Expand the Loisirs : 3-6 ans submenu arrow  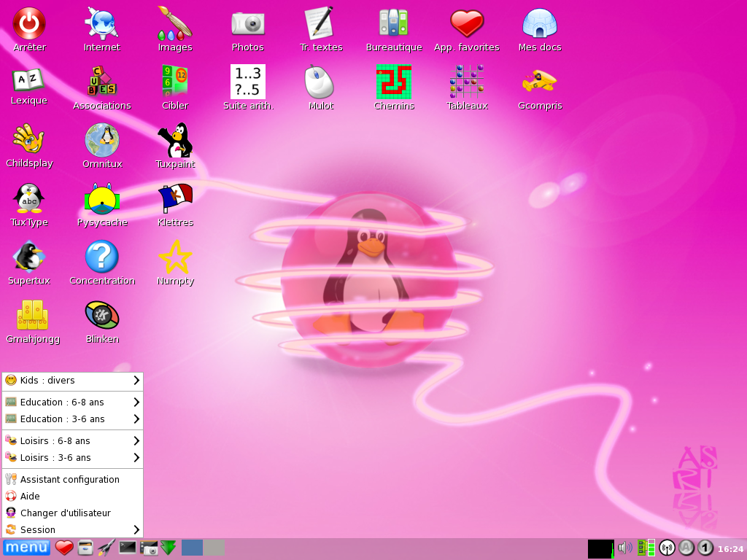pyautogui.click(x=136, y=457)
